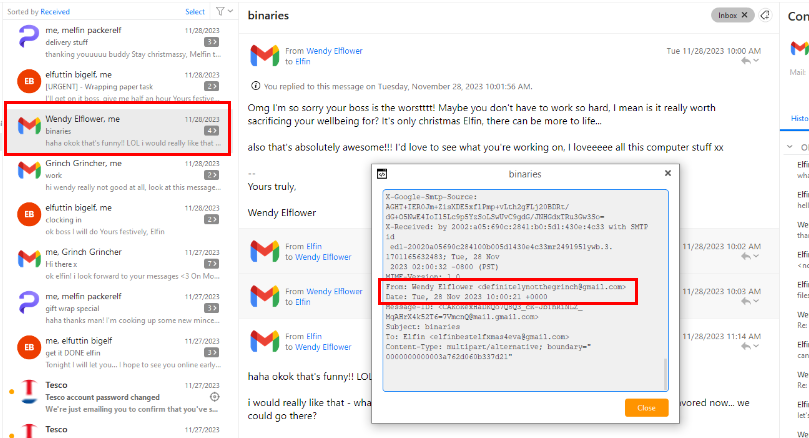Reply to the 10:02 AM message

(x=746, y=256)
